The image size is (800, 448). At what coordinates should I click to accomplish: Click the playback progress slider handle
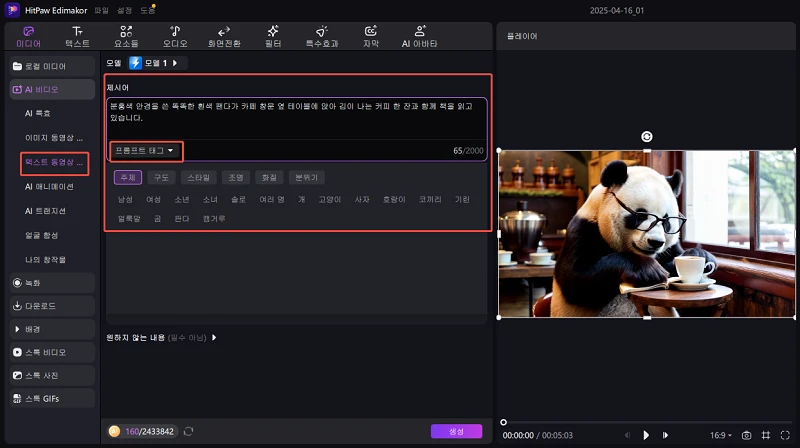tap(503, 422)
